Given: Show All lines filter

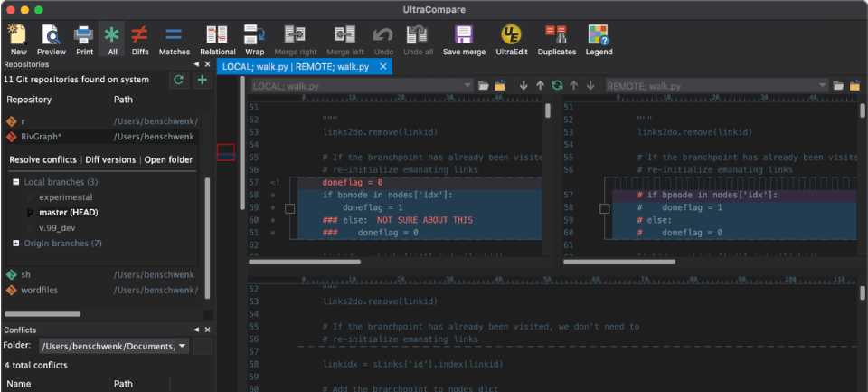Looking at the screenshot, I should [112, 40].
